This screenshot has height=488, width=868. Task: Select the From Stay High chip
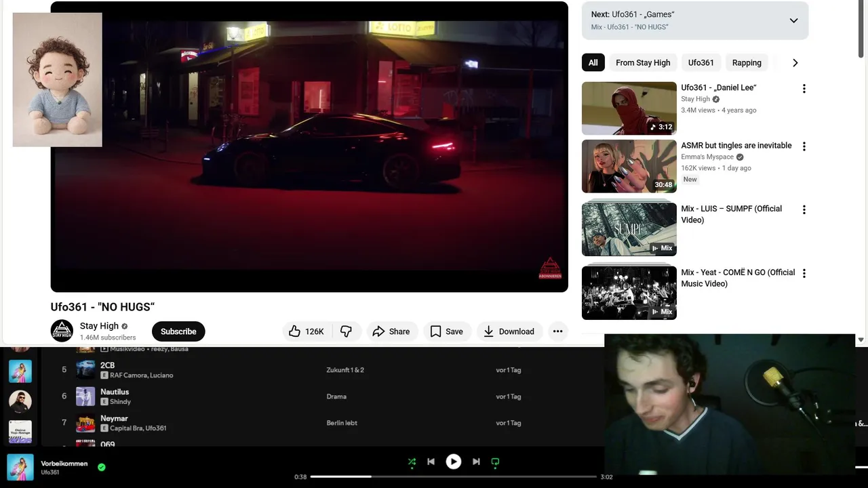[x=643, y=62]
